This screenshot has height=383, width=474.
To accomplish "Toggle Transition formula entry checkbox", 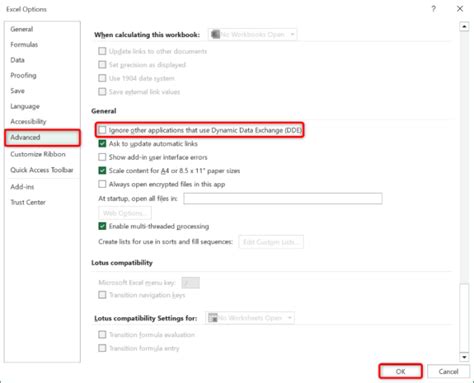I will tap(102, 348).
